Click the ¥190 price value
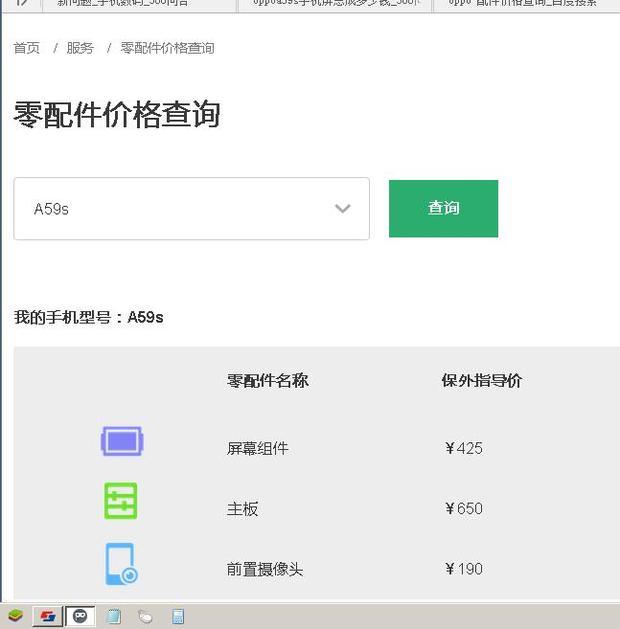 (x=464, y=569)
